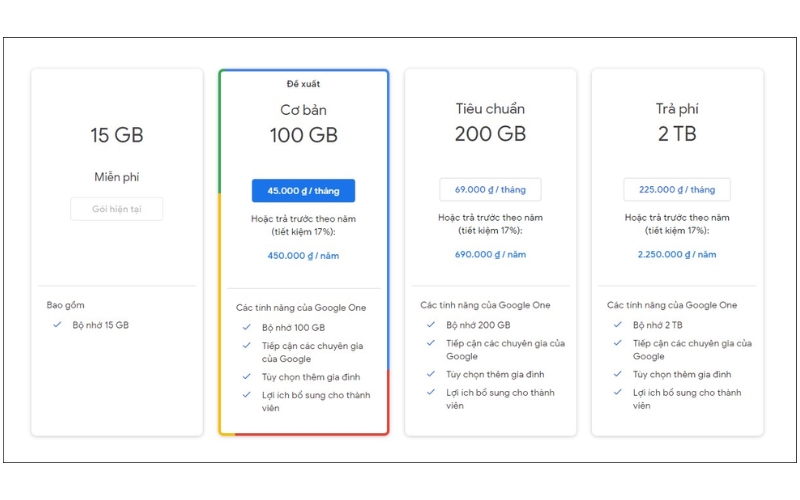The width and height of the screenshot is (800, 500).
Task: Choose the 69.000 ₫ / tháng plan button
Action: 490,190
